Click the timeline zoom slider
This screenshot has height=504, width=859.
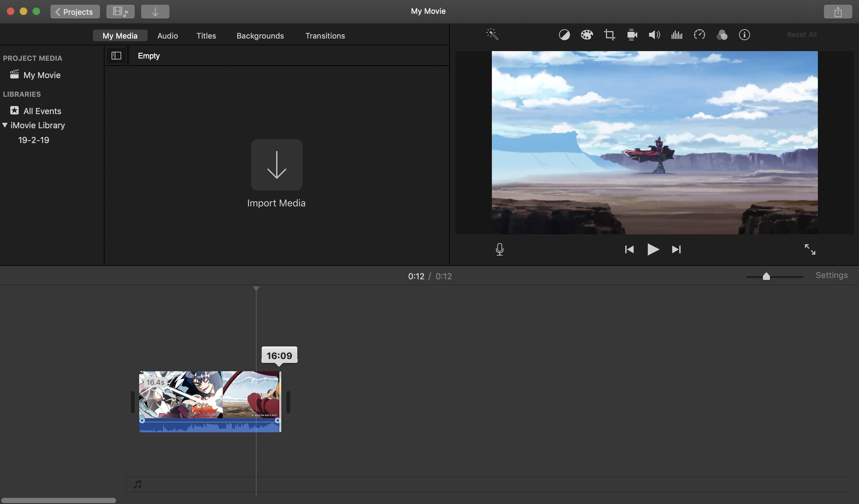(x=766, y=276)
